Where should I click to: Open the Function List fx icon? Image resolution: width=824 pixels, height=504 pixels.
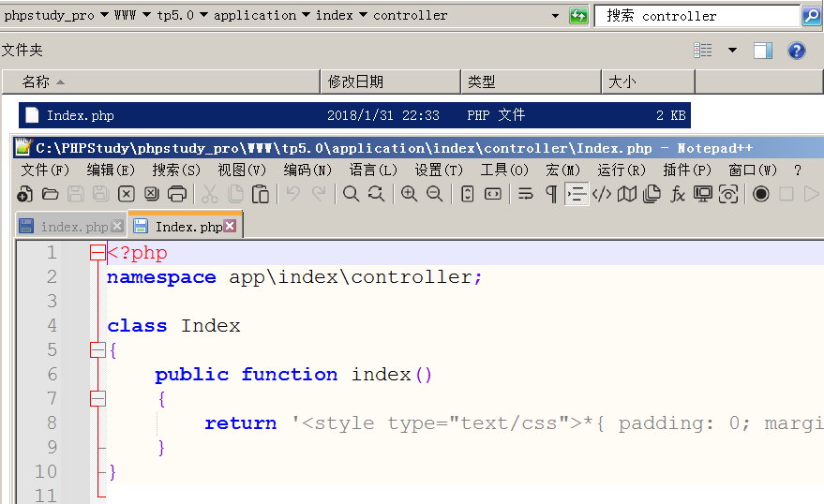tap(678, 194)
